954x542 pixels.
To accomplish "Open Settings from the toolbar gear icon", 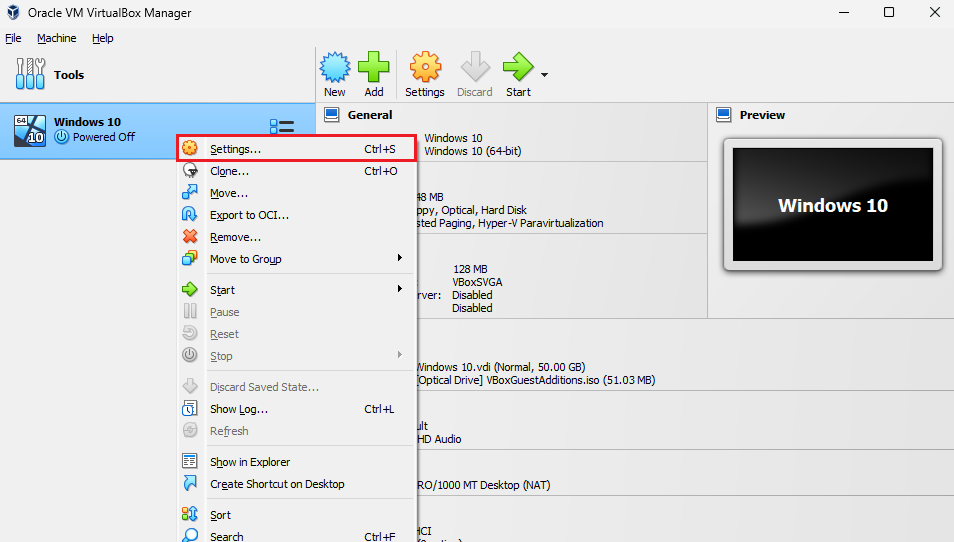I will (x=425, y=67).
